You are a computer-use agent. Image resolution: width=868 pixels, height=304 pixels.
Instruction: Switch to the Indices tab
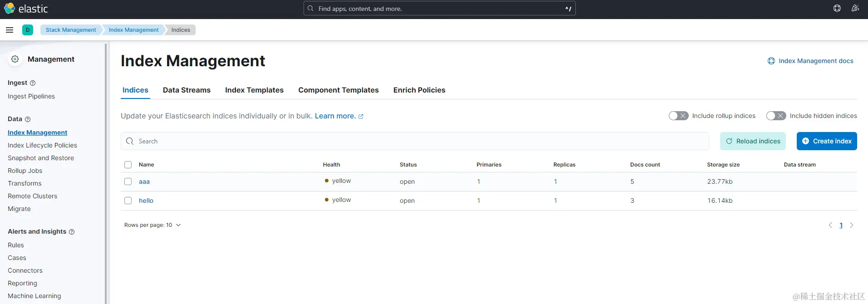(x=135, y=90)
